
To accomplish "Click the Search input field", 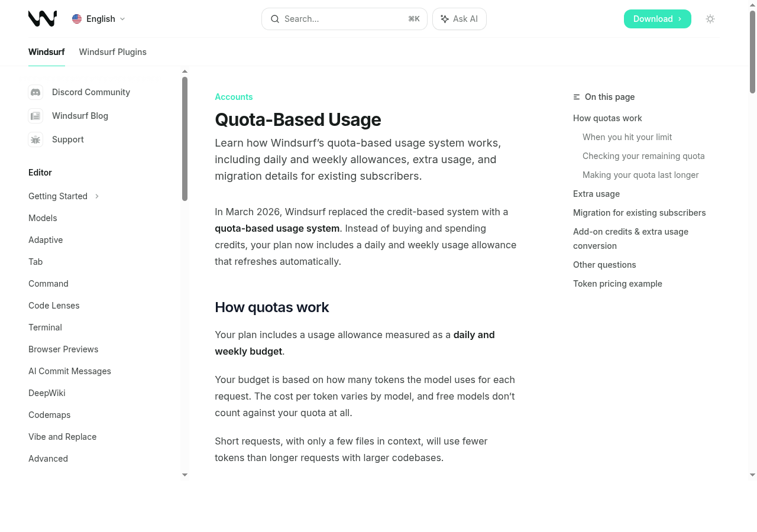I will 344,19.
